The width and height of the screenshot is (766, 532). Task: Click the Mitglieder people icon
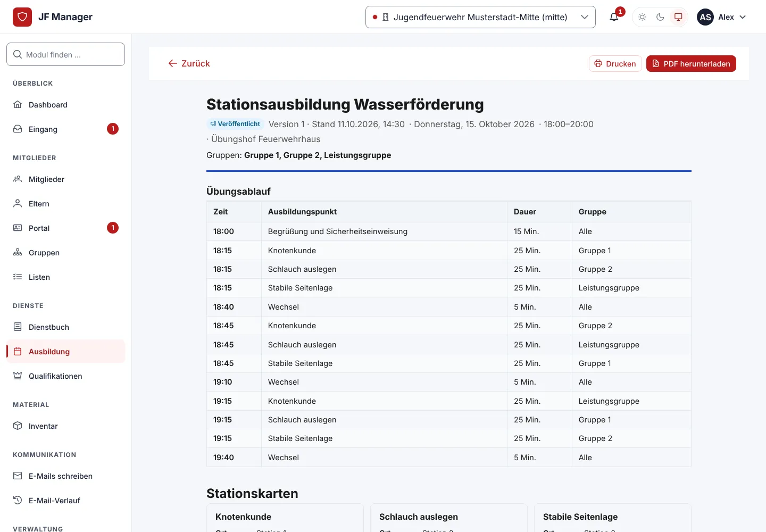tap(18, 179)
